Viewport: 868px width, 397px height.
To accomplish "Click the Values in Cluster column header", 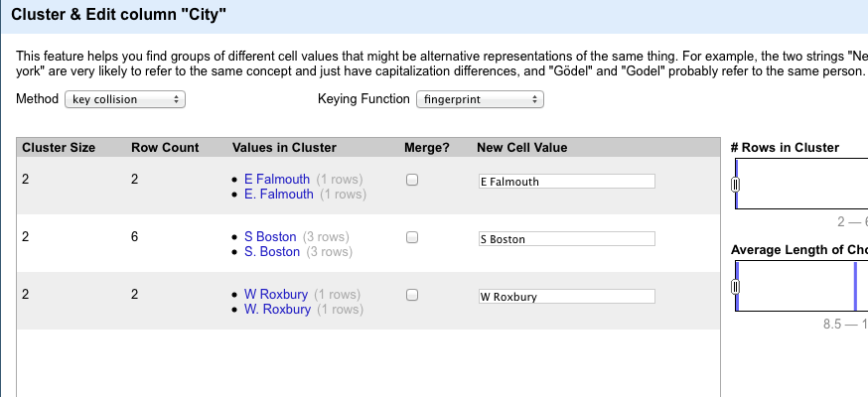I will click(284, 148).
